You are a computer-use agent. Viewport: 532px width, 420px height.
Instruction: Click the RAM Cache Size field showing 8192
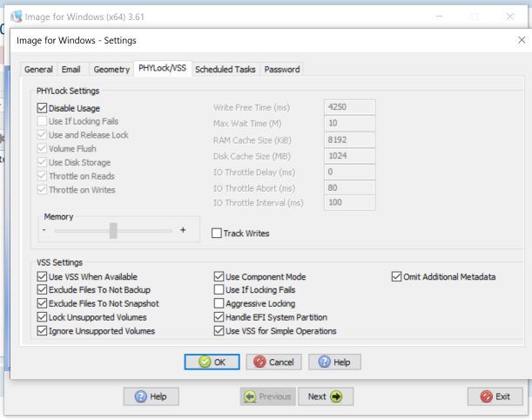[350, 139]
